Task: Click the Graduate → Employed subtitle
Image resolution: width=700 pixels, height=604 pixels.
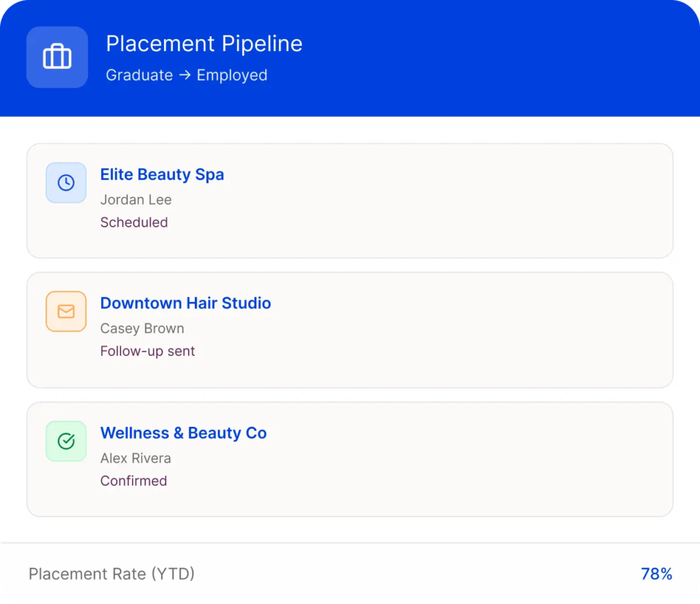Action: click(x=186, y=75)
